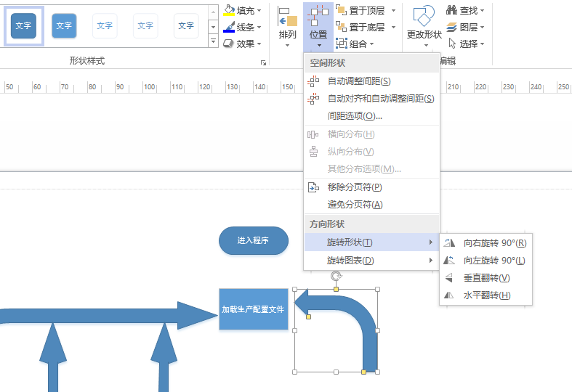Select the fourth shape style thumbnail

(x=145, y=26)
